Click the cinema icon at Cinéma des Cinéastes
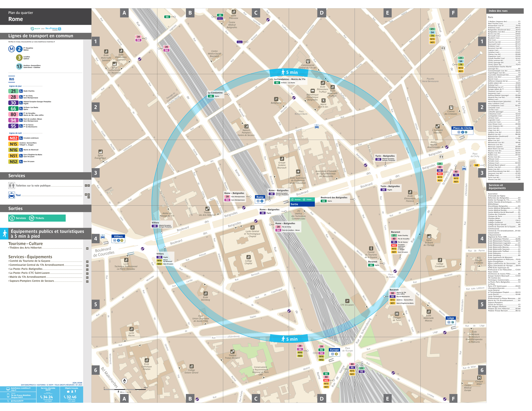The width and height of the screenshot is (532, 411). [451, 108]
